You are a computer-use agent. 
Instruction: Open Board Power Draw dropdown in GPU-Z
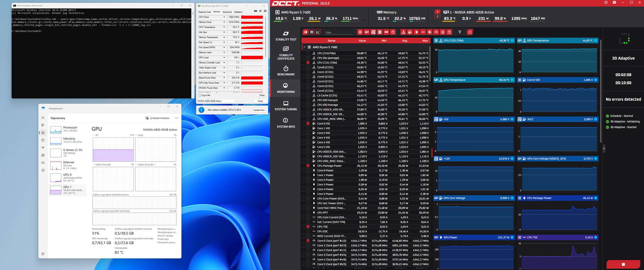(x=224, y=78)
